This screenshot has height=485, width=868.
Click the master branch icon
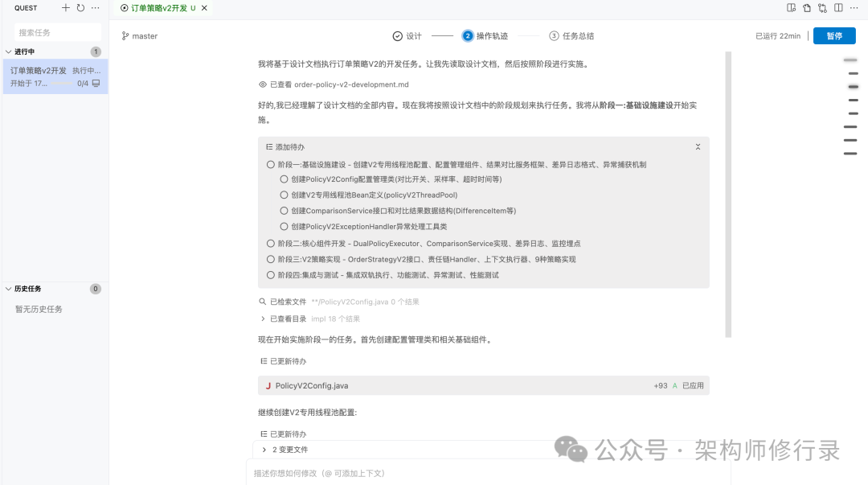(125, 36)
